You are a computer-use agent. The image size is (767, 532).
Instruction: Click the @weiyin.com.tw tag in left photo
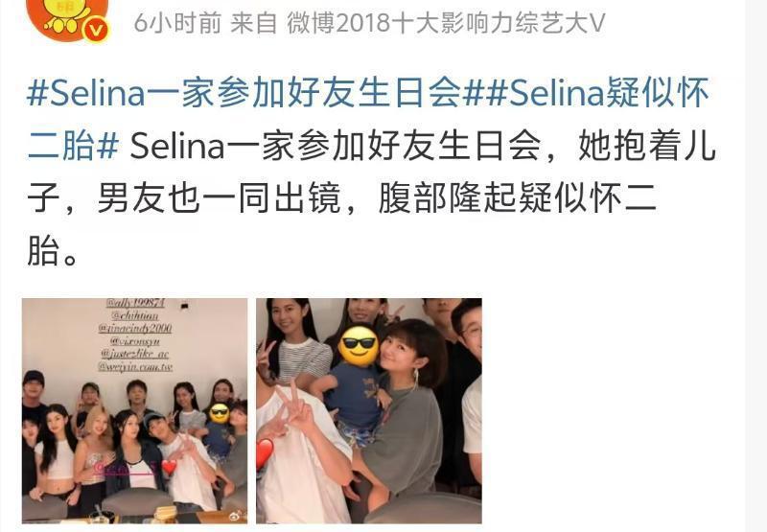(135, 366)
